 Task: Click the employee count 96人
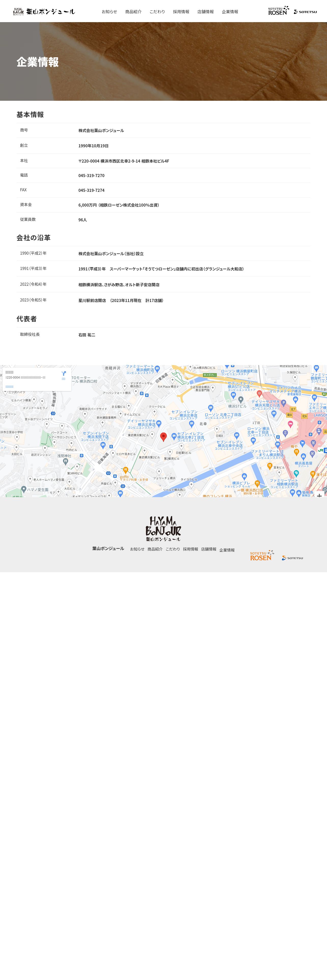tap(83, 220)
